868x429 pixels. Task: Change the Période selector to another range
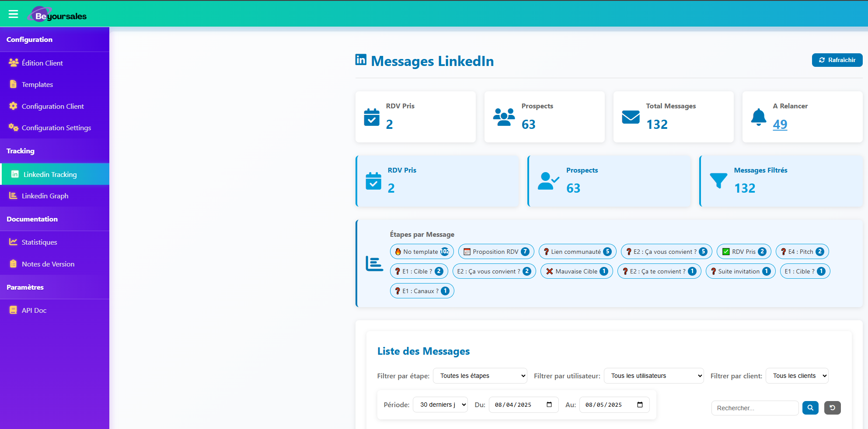point(440,405)
